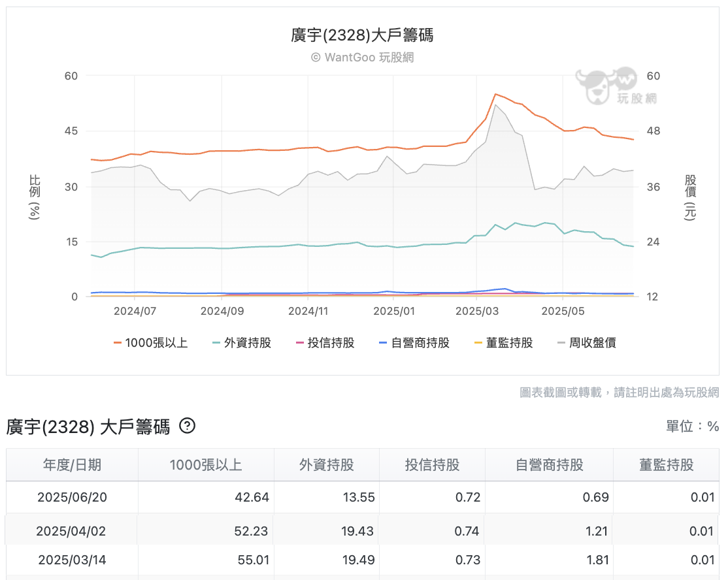Select the 2025/04/02 date cell

[71, 531]
